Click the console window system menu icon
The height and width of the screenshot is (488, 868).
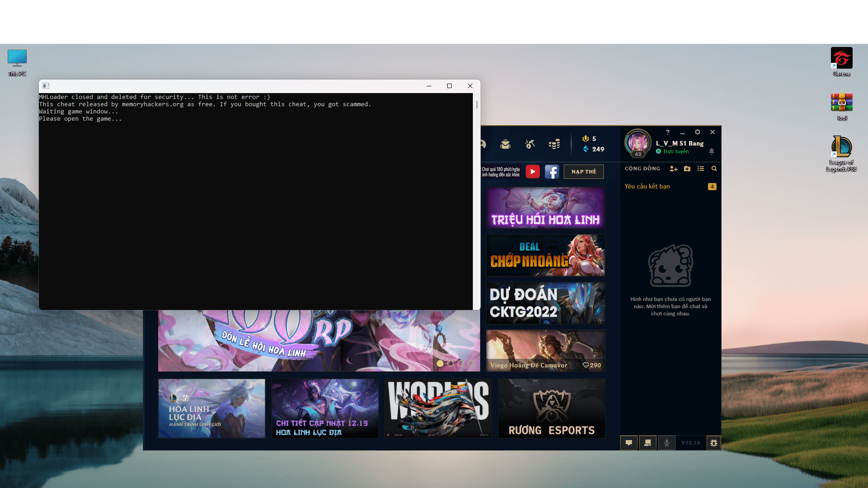(46, 86)
